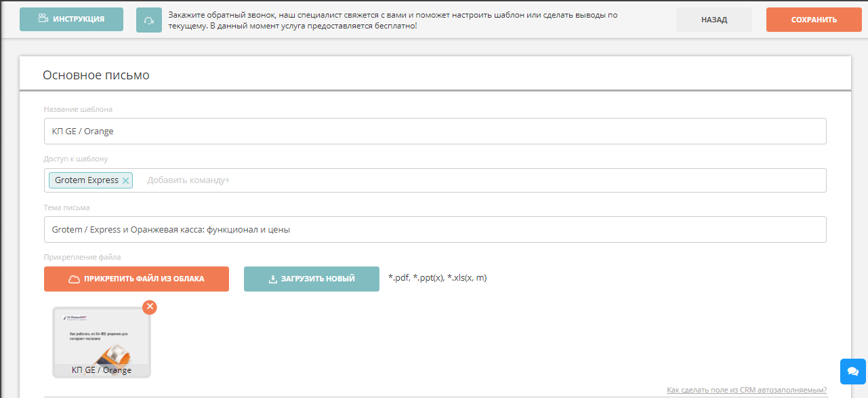Save the template with the Сохранить button

(814, 20)
